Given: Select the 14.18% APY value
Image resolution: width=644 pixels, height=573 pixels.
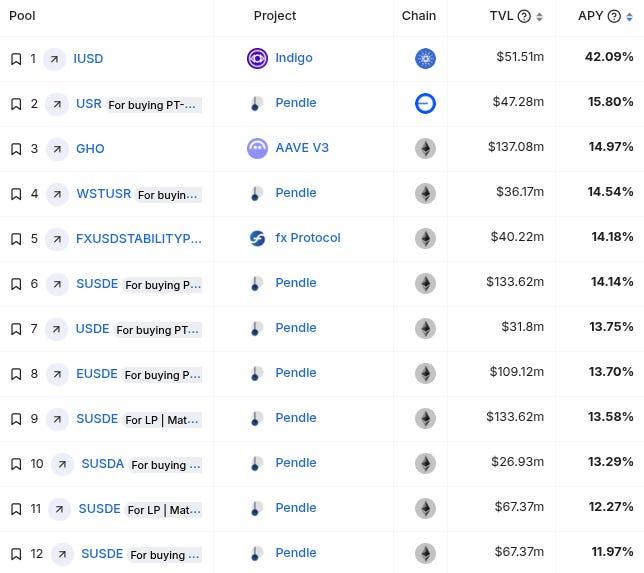Looking at the screenshot, I should [x=612, y=237].
